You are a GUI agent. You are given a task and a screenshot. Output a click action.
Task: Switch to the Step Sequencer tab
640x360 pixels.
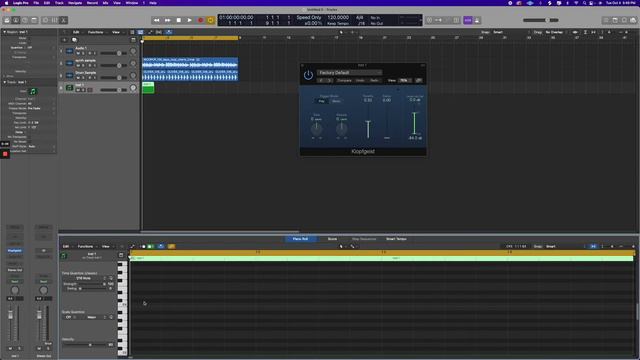pyautogui.click(x=364, y=239)
